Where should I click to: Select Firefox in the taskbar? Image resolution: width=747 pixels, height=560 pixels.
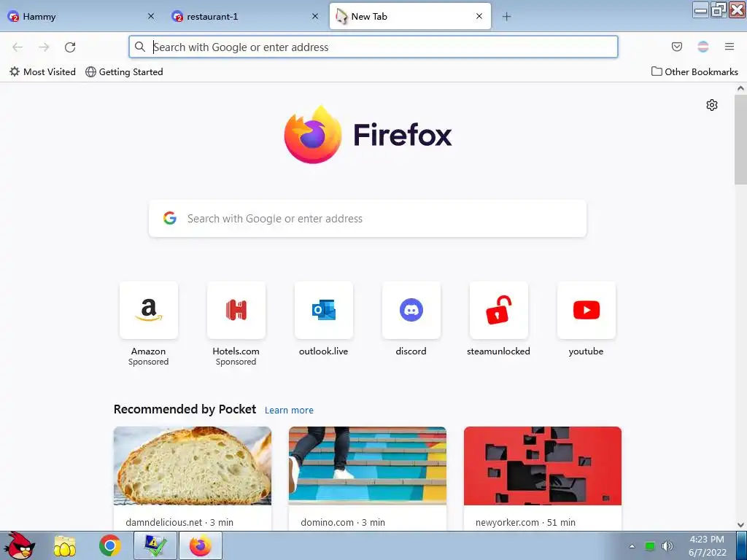(201, 545)
